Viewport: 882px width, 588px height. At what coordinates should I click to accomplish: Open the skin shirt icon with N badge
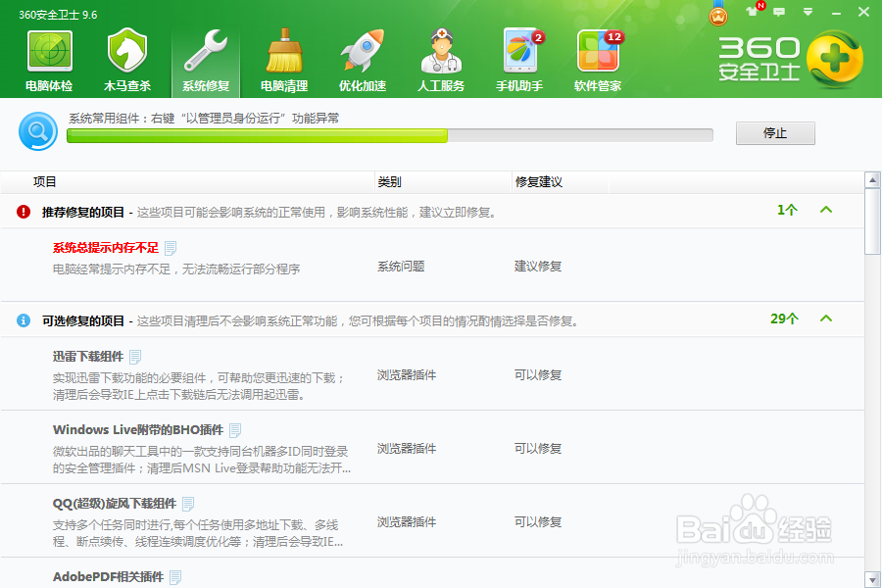pos(753,11)
